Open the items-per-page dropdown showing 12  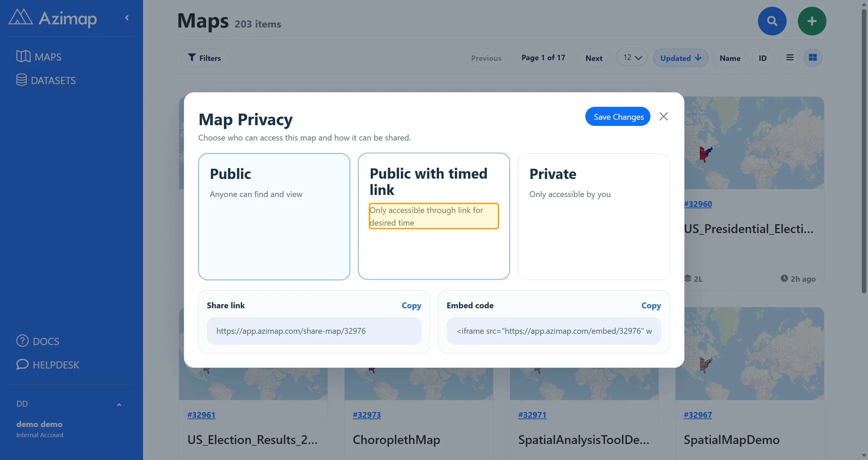point(632,57)
